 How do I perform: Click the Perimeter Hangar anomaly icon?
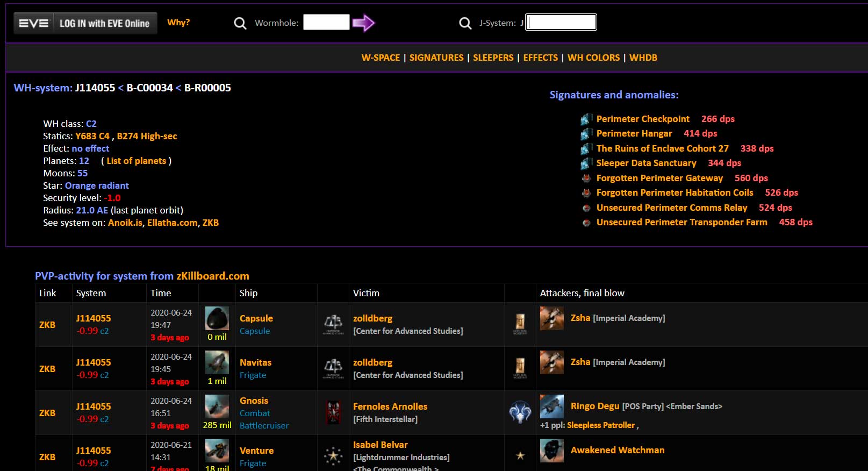point(586,133)
